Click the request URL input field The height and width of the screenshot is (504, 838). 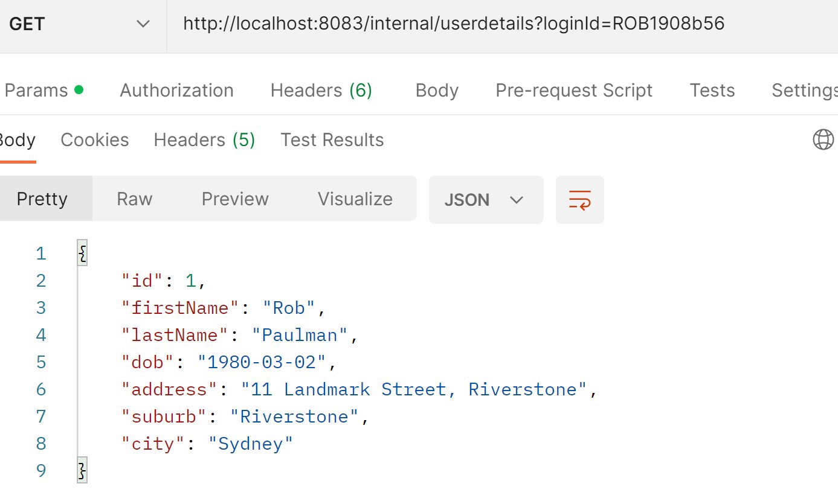coord(503,24)
